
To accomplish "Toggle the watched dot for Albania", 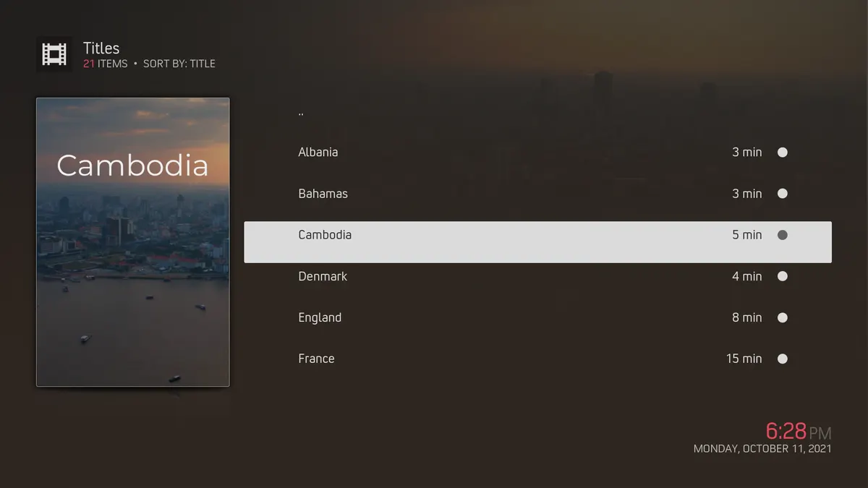I will coord(782,153).
